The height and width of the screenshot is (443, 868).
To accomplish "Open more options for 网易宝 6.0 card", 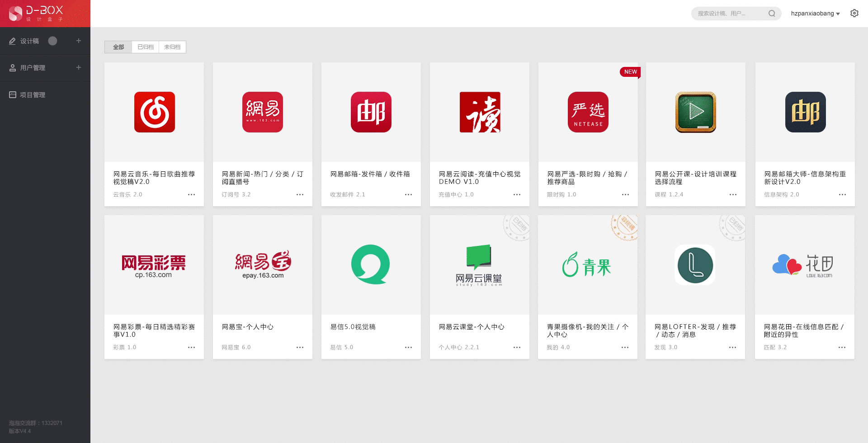I will click(x=300, y=348).
